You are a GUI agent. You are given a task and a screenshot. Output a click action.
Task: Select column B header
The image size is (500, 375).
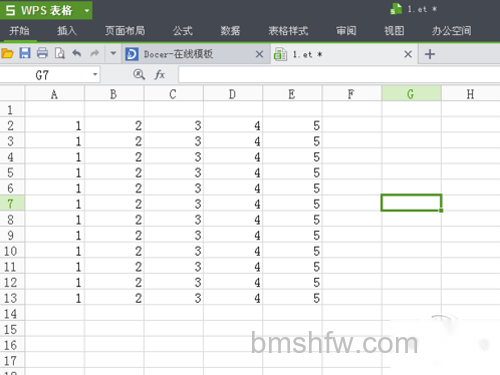(114, 94)
